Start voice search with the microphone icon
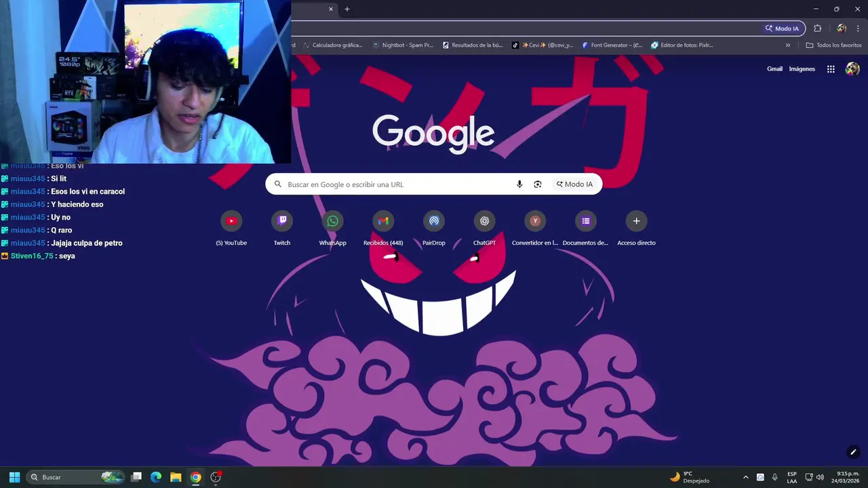Image resolution: width=868 pixels, height=488 pixels. coord(519,184)
